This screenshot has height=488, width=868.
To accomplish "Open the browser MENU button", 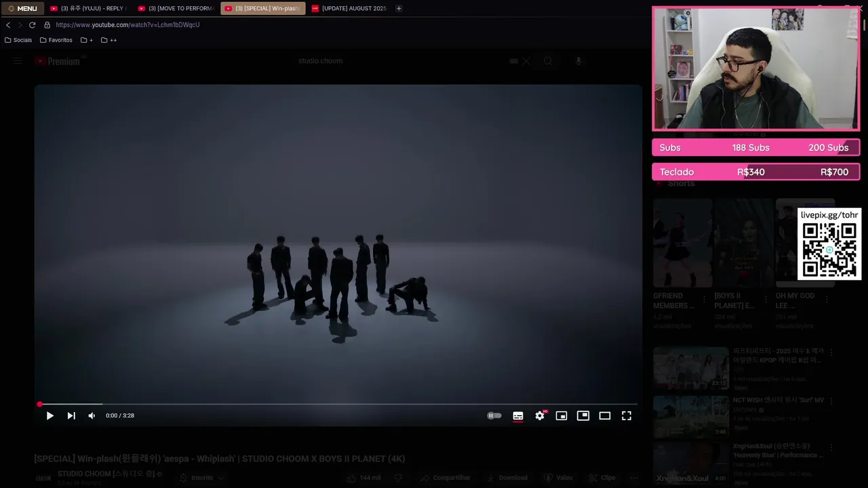I will (22, 8).
